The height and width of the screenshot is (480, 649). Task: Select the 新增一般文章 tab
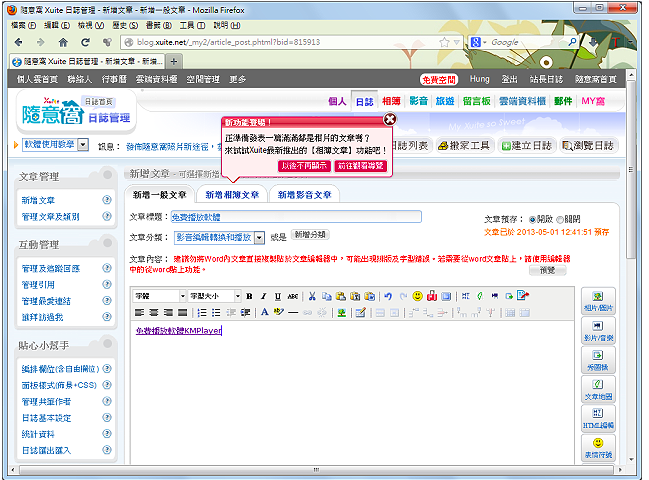click(159, 194)
